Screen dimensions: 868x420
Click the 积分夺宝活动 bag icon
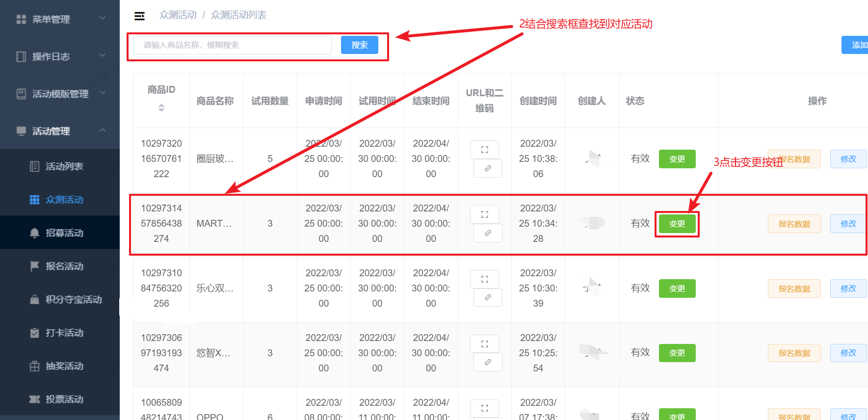pyautogui.click(x=34, y=299)
